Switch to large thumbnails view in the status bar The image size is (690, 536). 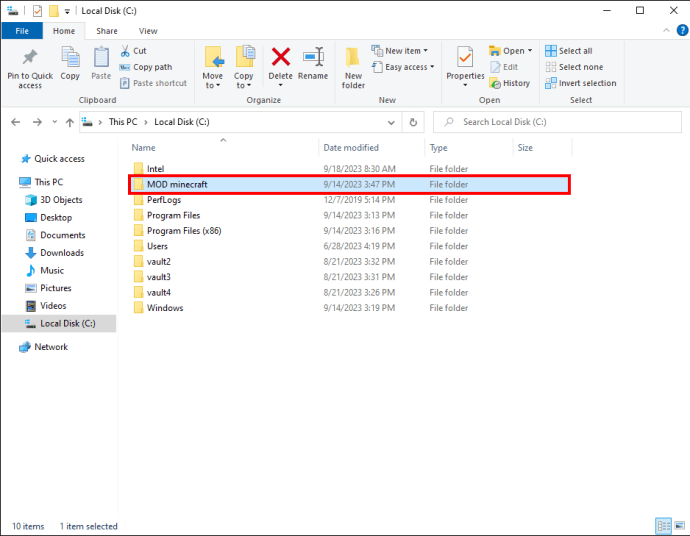(x=679, y=525)
